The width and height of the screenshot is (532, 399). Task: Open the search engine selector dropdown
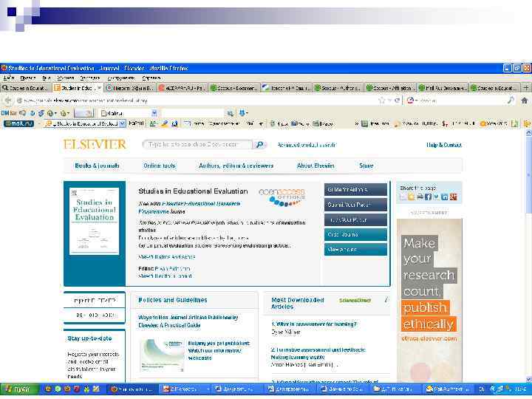(412, 100)
